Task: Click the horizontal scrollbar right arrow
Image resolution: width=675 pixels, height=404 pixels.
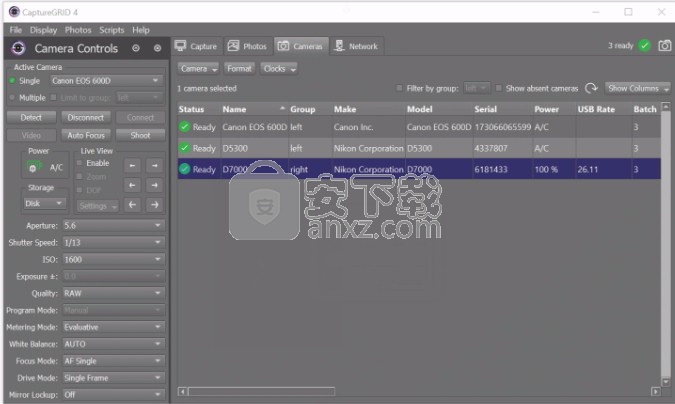Action: pos(656,392)
